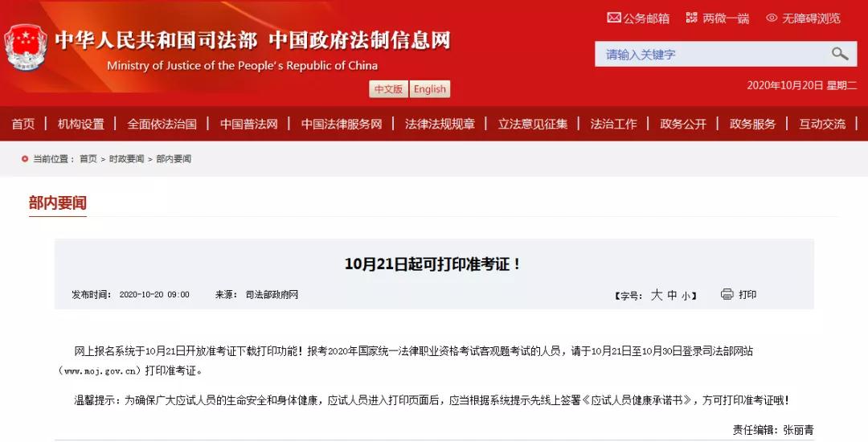Click 时政要闻 breadcrumb link

tap(127, 159)
